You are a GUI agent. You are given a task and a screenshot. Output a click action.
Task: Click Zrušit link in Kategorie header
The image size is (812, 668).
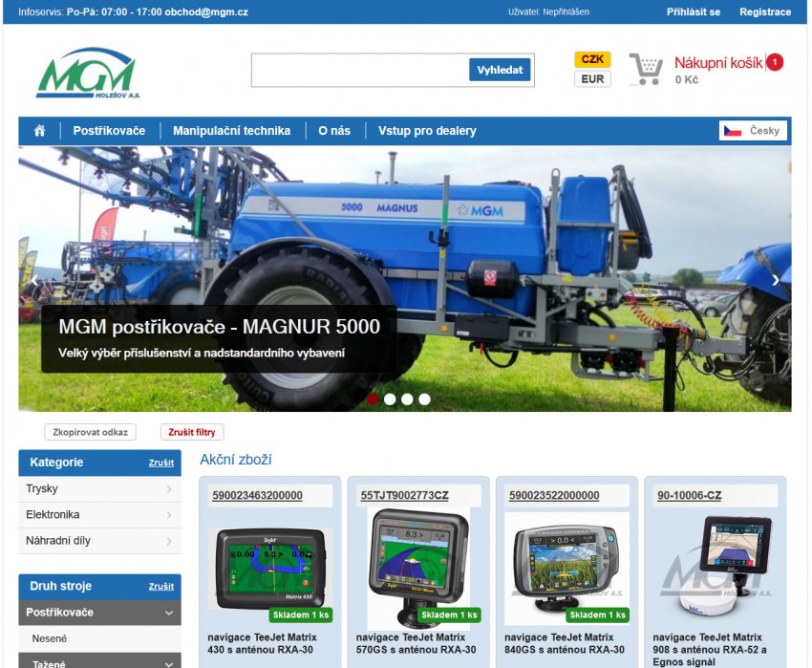tap(161, 463)
